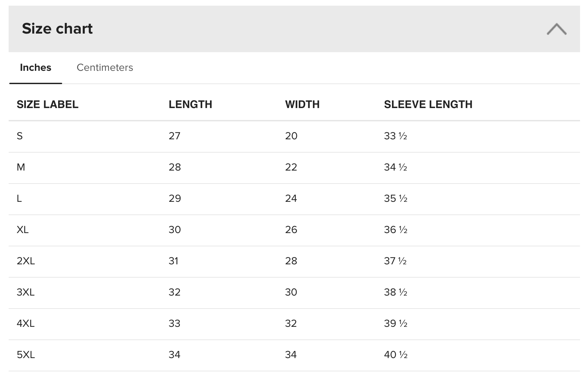Select the 4XL size row label

coord(26,323)
